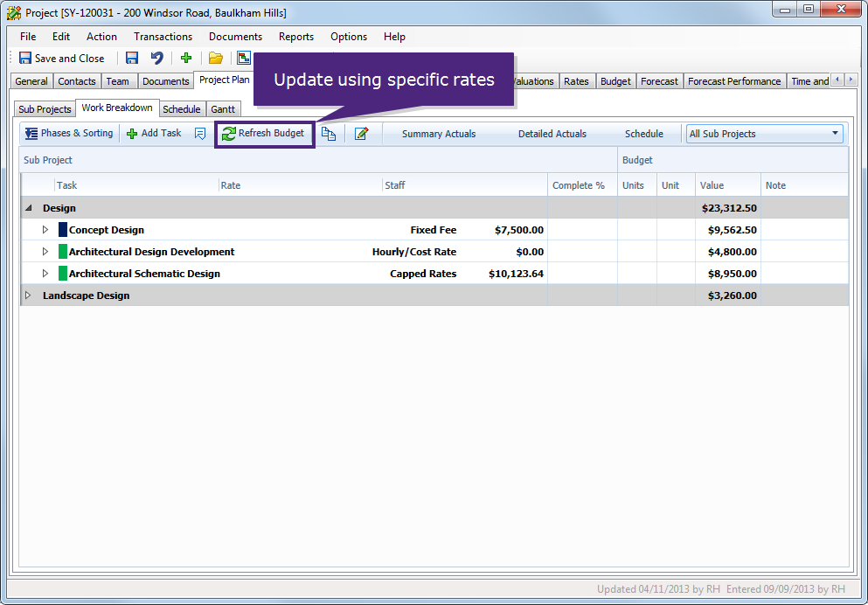Screen dimensions: 868x605
Task: Open the Reports menu
Action: coord(296,37)
